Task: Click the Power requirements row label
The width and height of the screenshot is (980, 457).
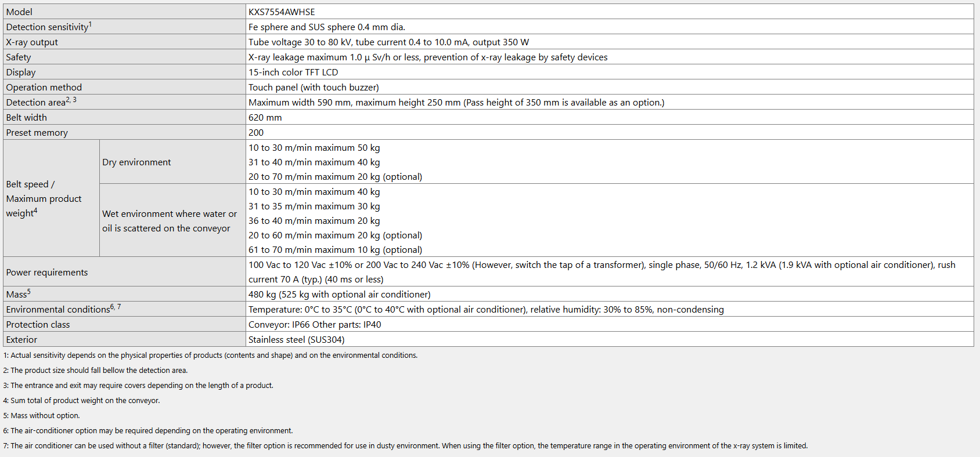Action: [47, 272]
